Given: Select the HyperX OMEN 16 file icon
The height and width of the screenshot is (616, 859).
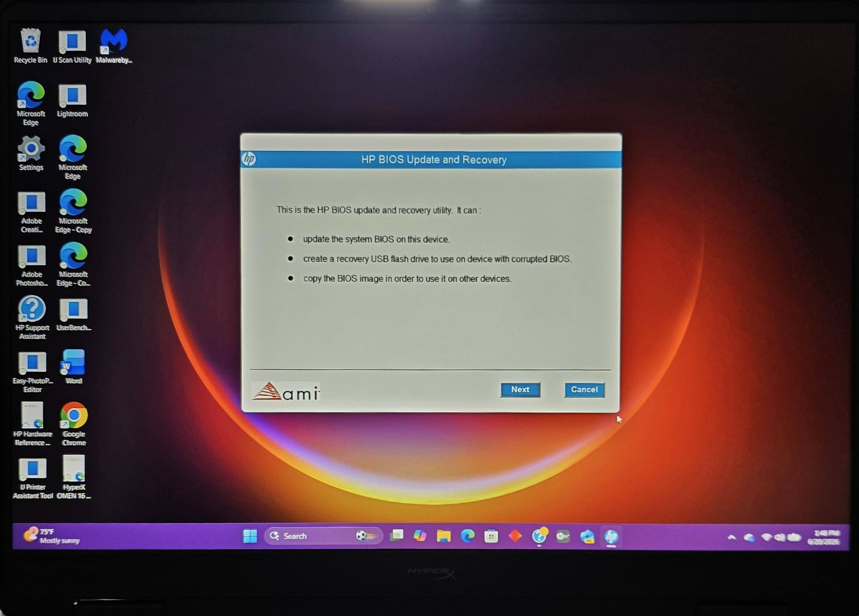Looking at the screenshot, I should coord(74,477).
